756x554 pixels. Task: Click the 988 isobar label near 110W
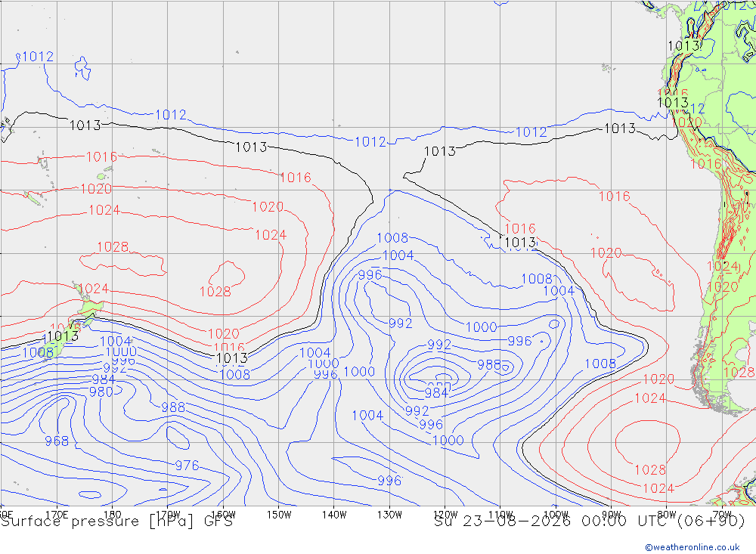coord(489,364)
